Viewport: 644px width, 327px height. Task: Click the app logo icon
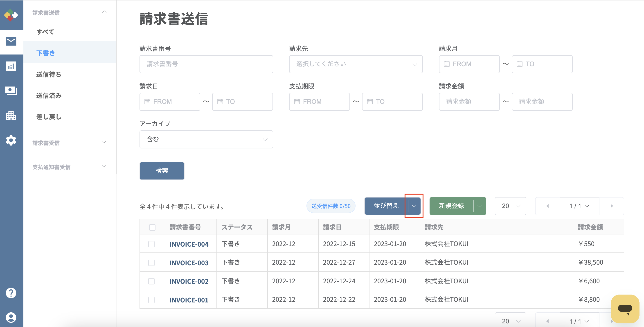pos(11,15)
